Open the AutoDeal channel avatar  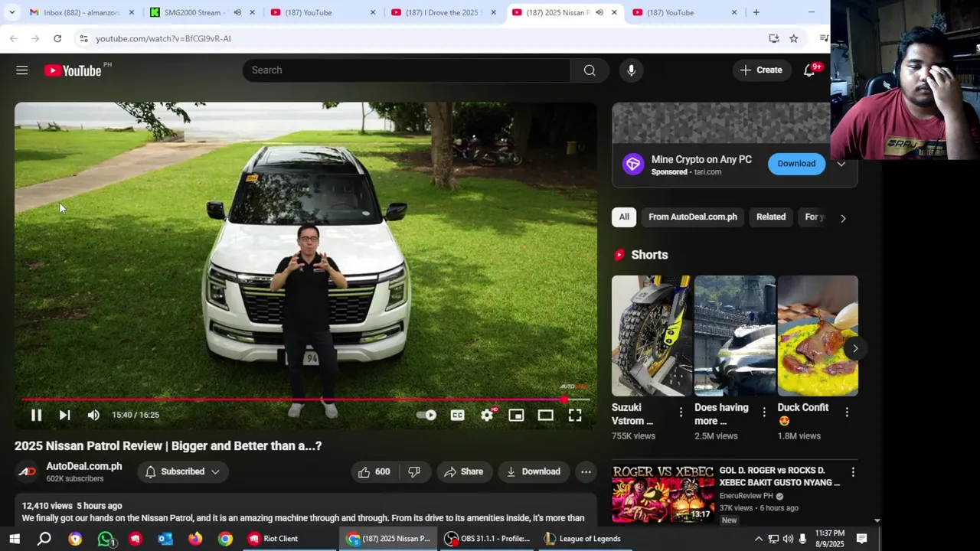pos(27,471)
